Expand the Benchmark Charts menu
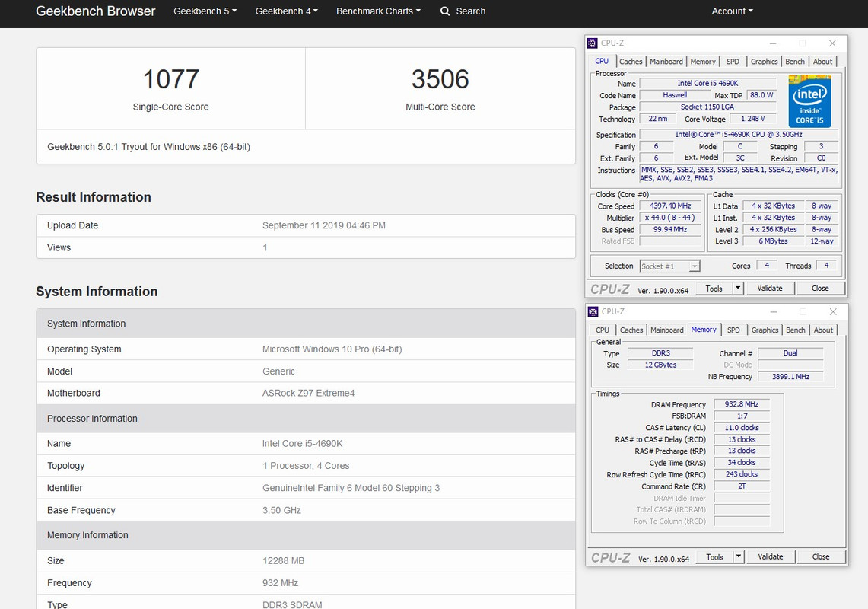The height and width of the screenshot is (609, 868). 378,11
